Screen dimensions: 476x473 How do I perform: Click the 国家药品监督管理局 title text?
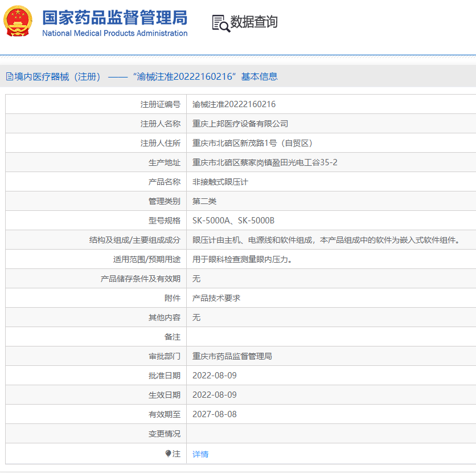click(x=115, y=17)
